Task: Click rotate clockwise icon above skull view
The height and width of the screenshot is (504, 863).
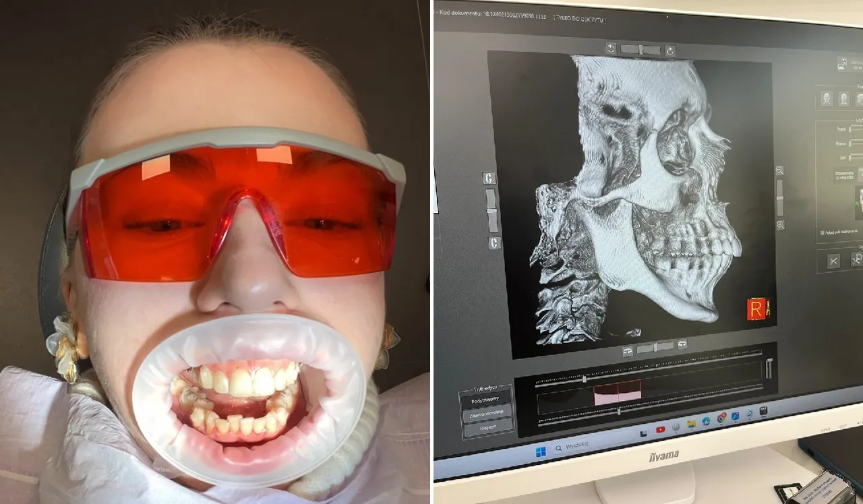Action: [669, 51]
